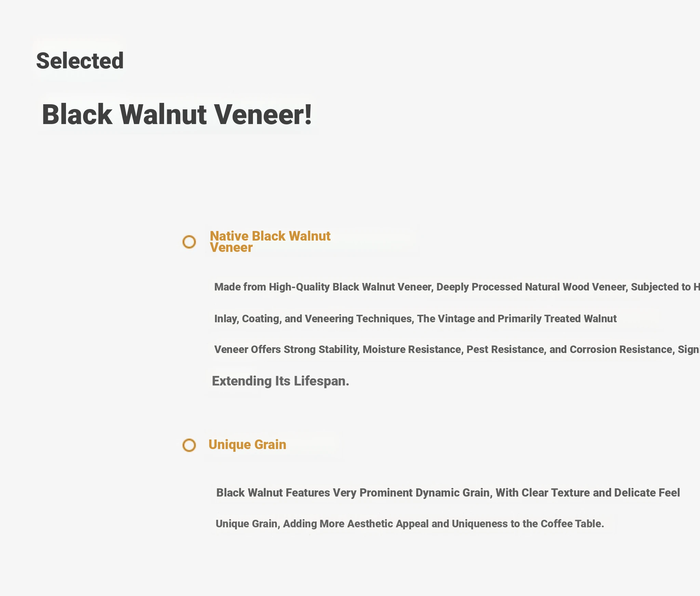This screenshot has width=700, height=596.
Task: Click the circle bullet beside Native Black Walnut Veneer
Action: click(x=189, y=242)
